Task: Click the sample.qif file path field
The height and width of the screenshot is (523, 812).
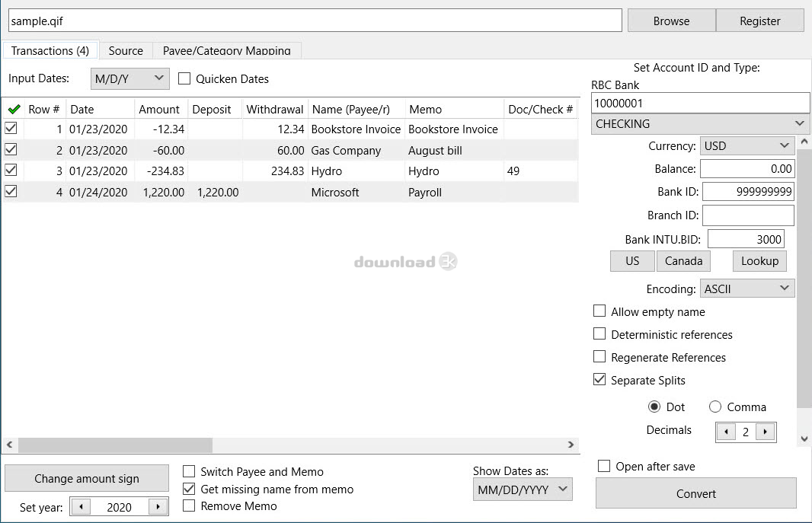Action: click(x=315, y=21)
